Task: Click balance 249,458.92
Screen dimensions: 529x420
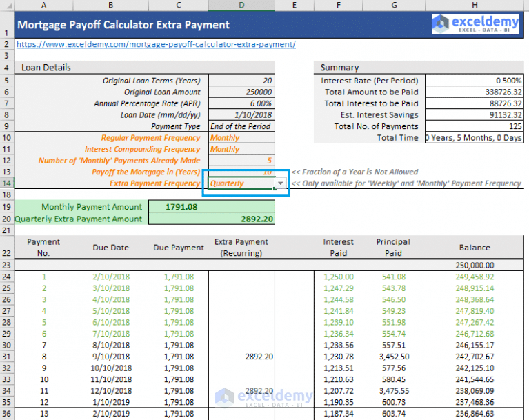Action: [x=475, y=277]
